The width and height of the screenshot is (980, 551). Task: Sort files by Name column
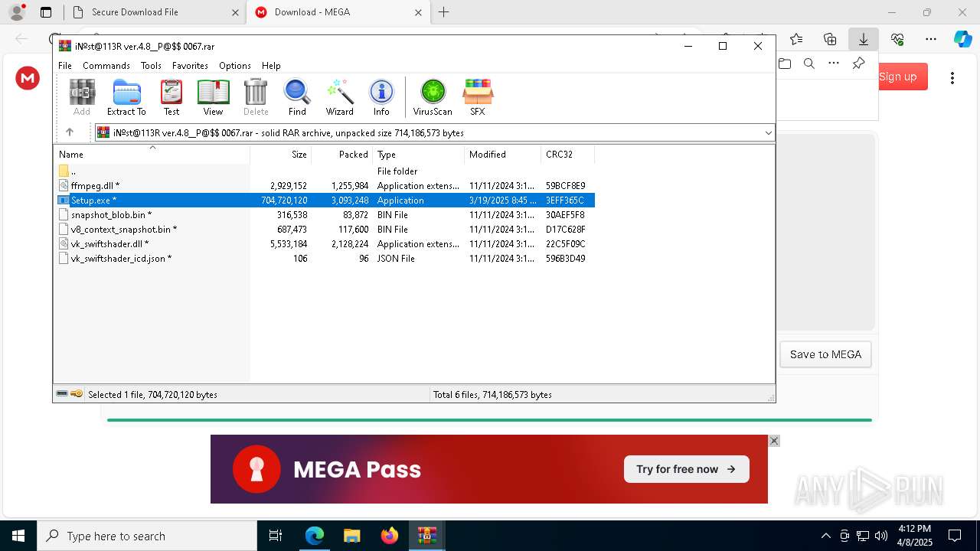[x=152, y=154]
